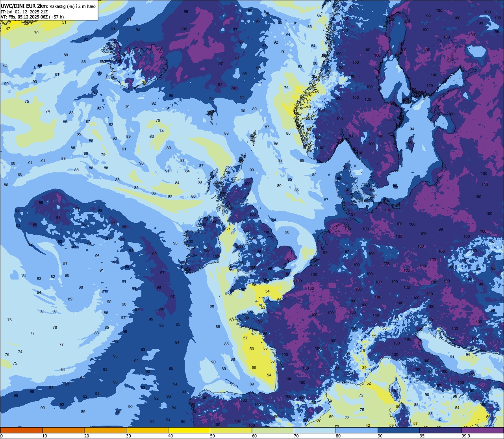This screenshot has height=439, width=504.
Task: Click the 60 value west of Brittany
Action: [x=232, y=320]
